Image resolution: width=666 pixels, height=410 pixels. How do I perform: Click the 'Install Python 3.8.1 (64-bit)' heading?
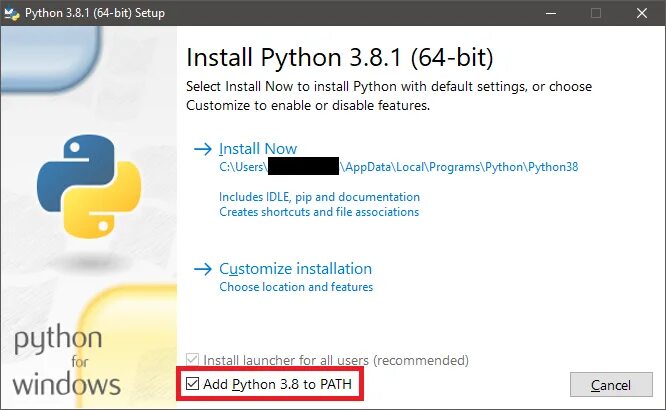tap(340, 57)
